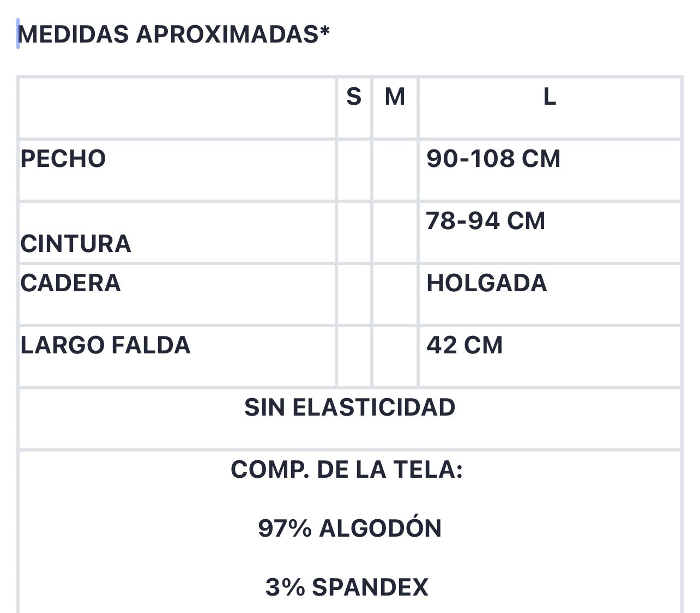This screenshot has height=613, width=700.
Task: Click the 90-108 CM chest measurement
Action: coord(493,159)
